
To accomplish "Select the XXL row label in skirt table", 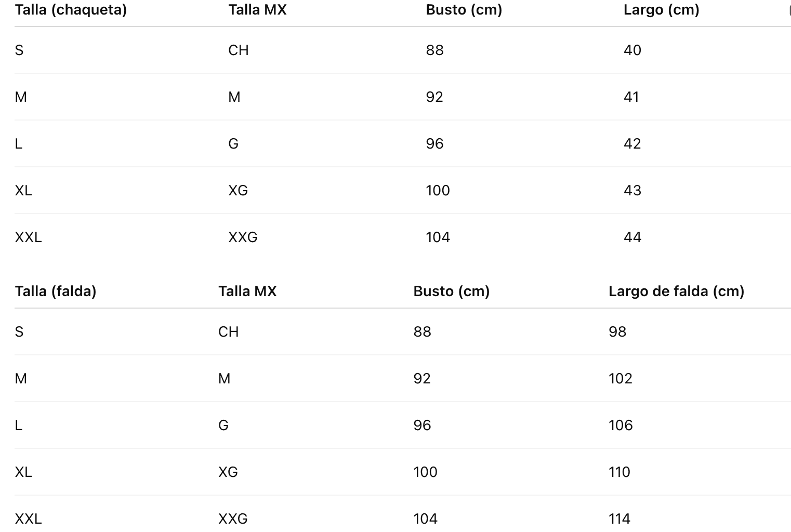I will click(28, 519).
